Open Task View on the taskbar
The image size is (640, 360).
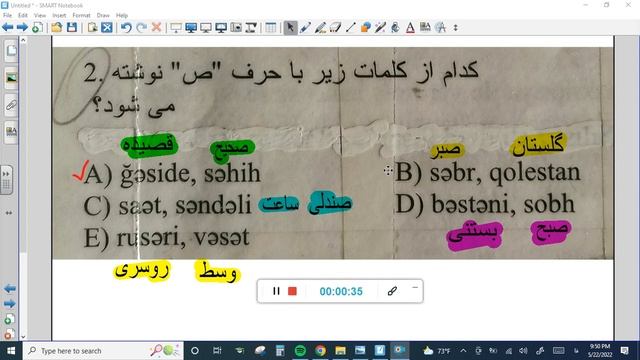coord(217,351)
